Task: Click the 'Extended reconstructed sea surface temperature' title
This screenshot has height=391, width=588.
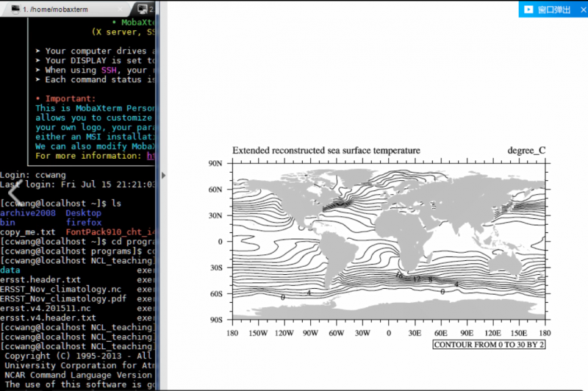Action: coord(326,151)
